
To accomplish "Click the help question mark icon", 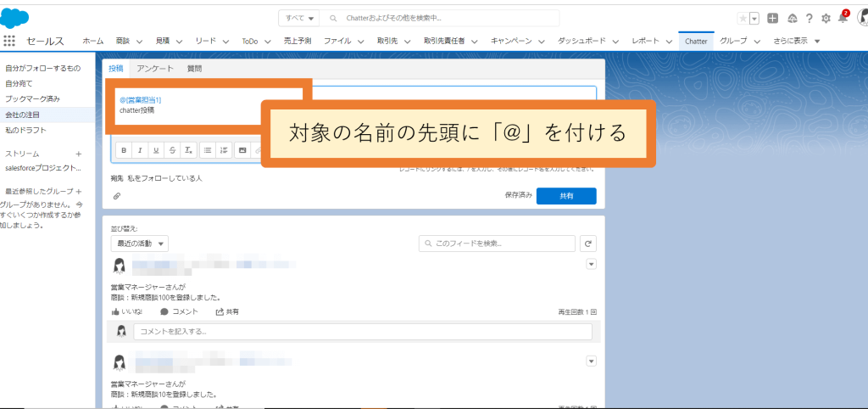I will [x=810, y=19].
